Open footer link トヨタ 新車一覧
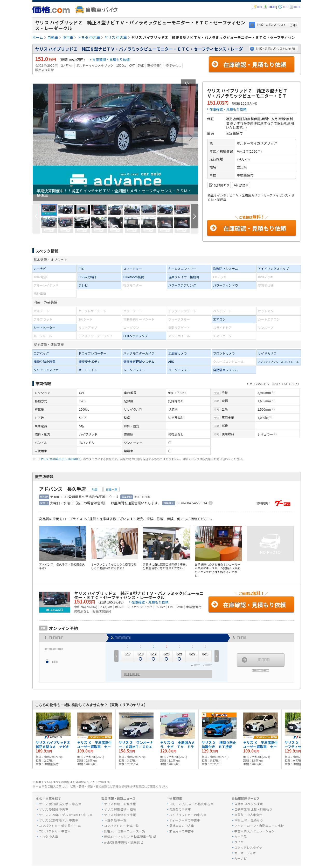The image size is (333, 868). 115,820
